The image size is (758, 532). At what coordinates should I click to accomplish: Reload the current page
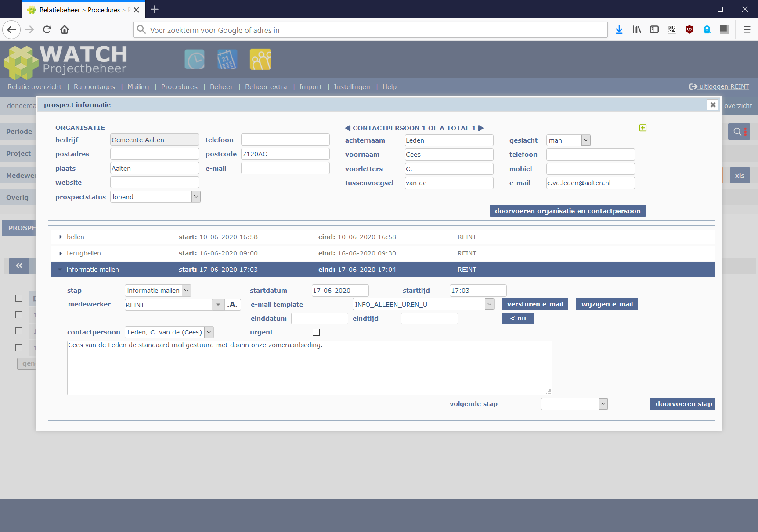(x=47, y=29)
